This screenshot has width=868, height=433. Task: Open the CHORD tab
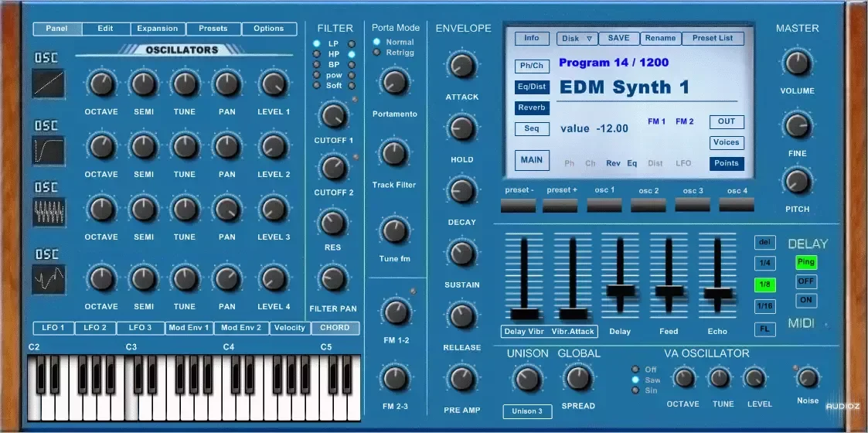tap(335, 328)
